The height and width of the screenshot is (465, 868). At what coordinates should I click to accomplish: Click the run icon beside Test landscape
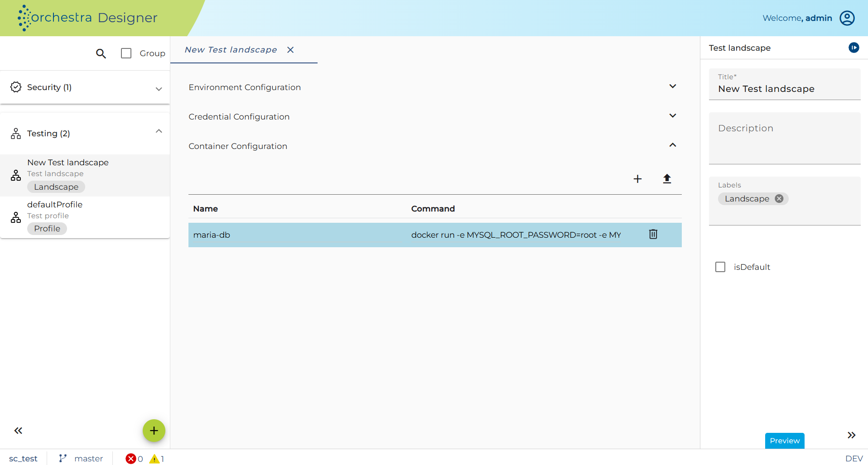854,48
